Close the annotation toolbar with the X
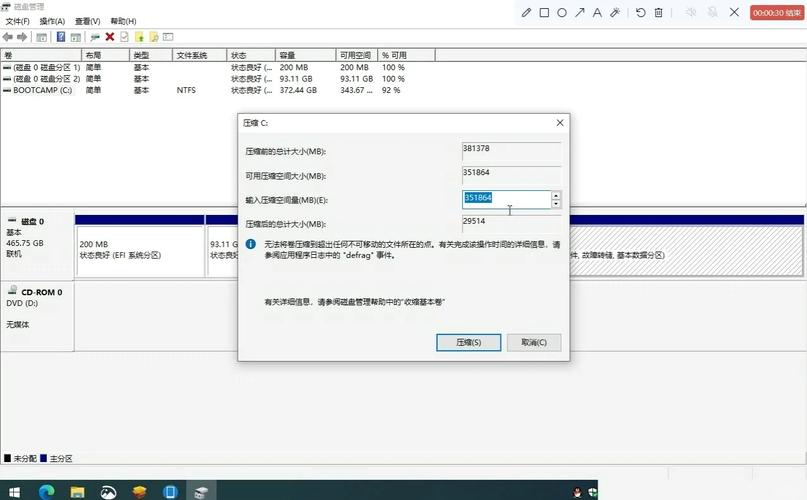This screenshot has width=807, height=500. pyautogui.click(x=734, y=12)
